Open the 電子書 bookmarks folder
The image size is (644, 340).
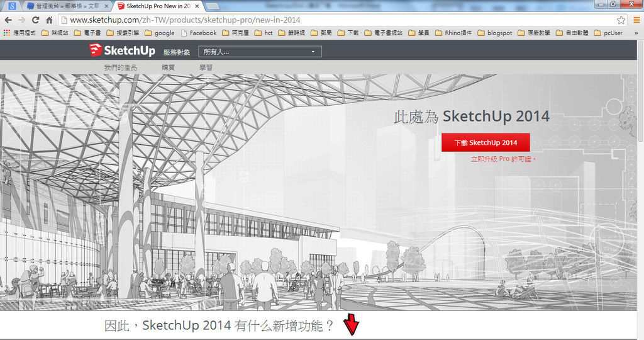tap(87, 33)
